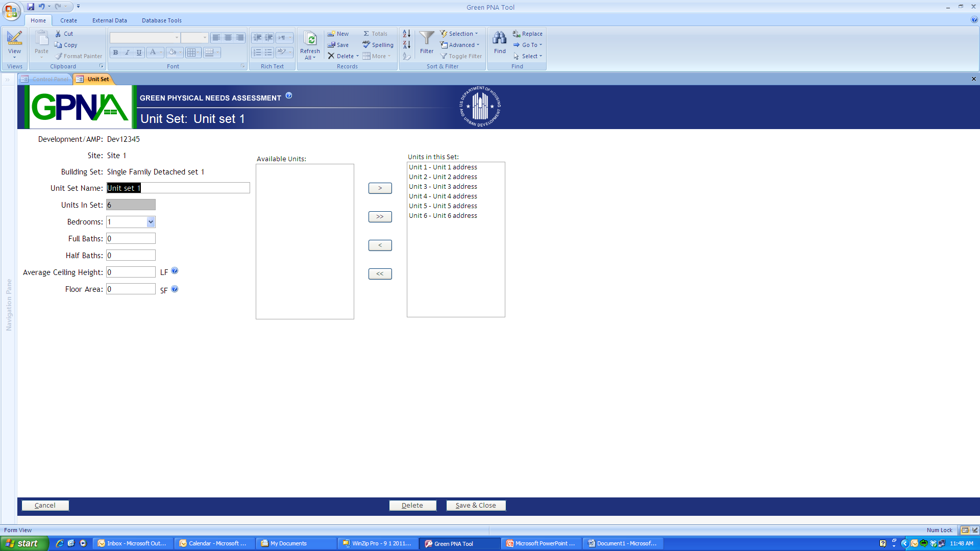The width and height of the screenshot is (980, 551).
Task: Click Refresh All icon in Records
Action: pos(310,39)
